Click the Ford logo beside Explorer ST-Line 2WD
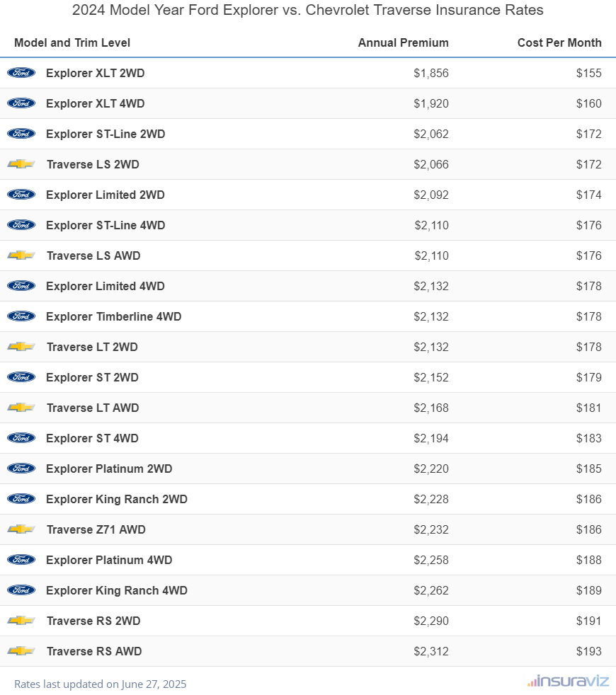This screenshot has width=616, height=695. click(21, 134)
